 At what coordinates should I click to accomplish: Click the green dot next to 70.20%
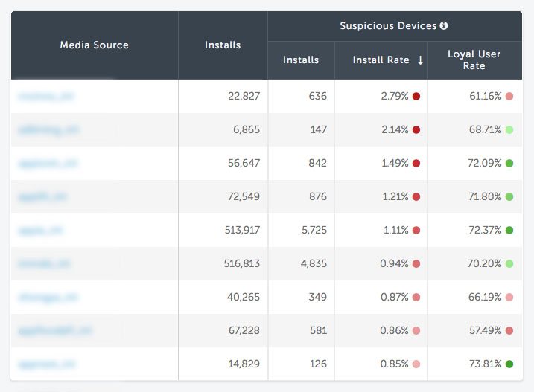click(509, 264)
